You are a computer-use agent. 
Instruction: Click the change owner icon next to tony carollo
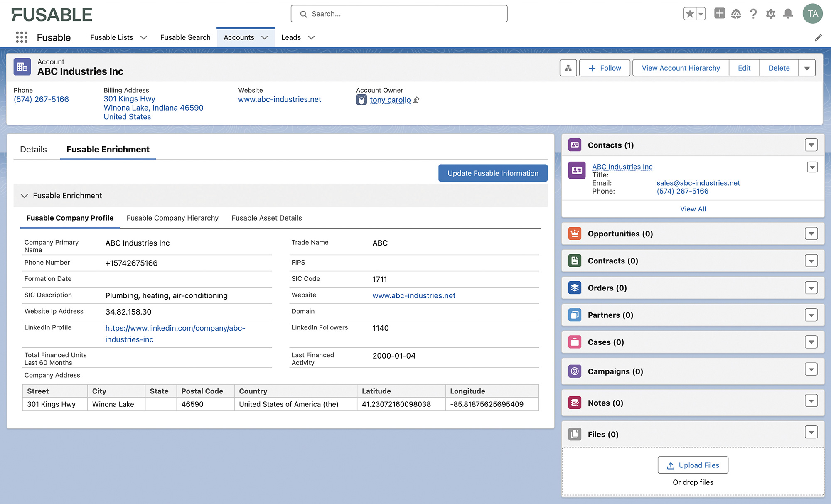coord(417,100)
